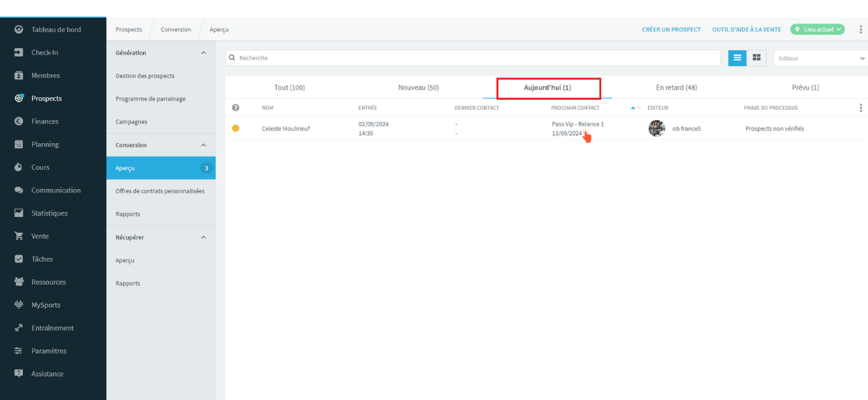
Task: Sort by NOM column header
Action: tap(268, 107)
